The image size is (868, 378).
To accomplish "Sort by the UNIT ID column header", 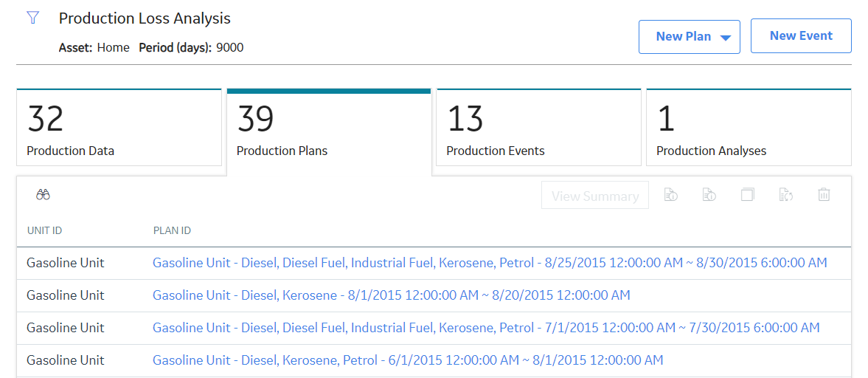I will pos(44,230).
